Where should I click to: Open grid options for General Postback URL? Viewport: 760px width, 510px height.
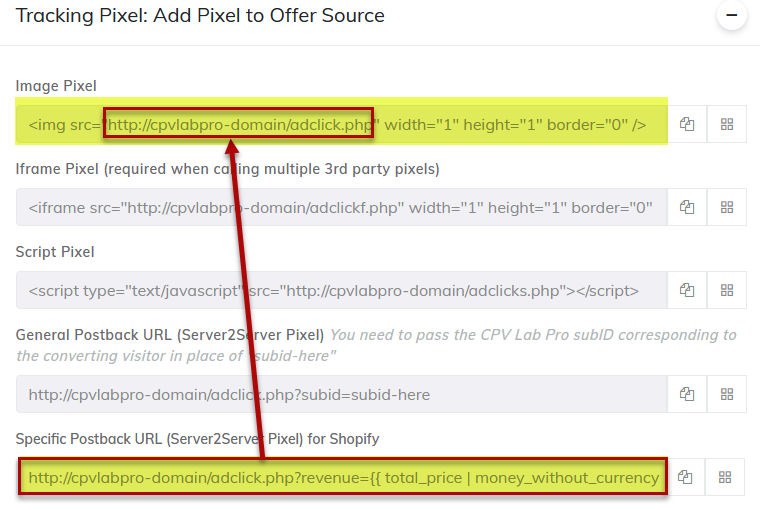(x=727, y=394)
